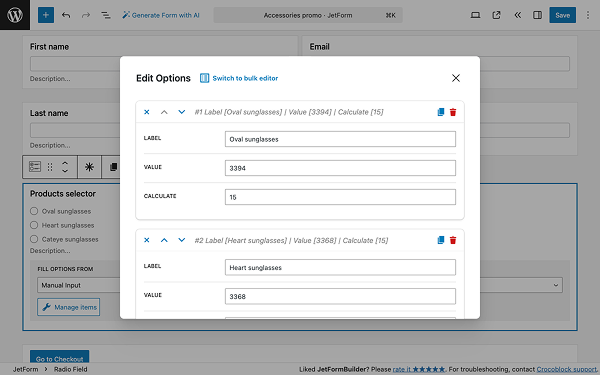This screenshot has width=600, height=375.
Task: Click the Manage items button
Action: point(68,307)
